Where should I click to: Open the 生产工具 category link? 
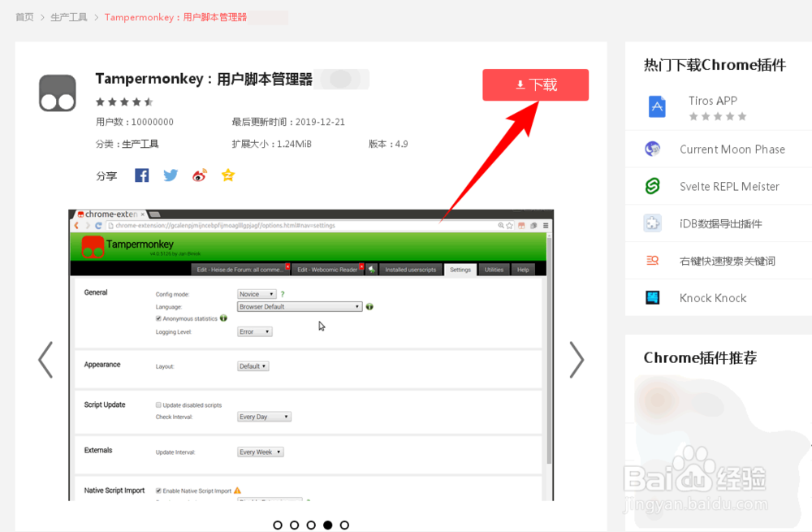(x=140, y=144)
